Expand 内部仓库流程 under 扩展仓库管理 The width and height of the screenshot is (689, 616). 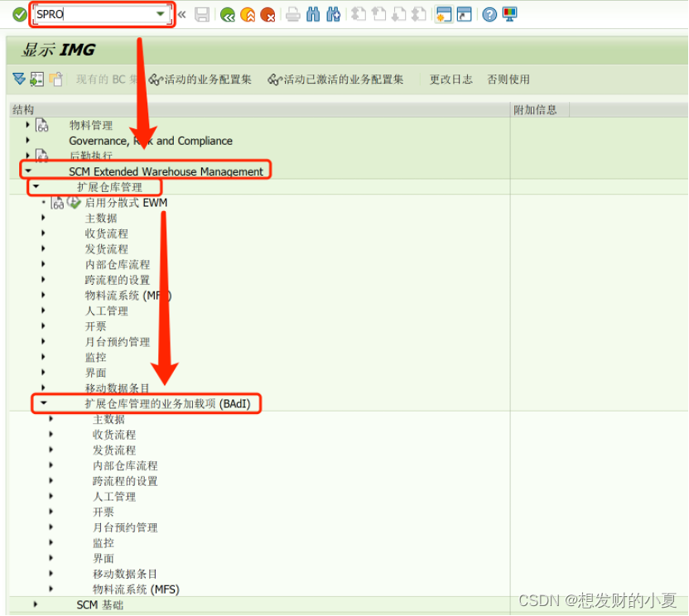pyautogui.click(x=44, y=264)
